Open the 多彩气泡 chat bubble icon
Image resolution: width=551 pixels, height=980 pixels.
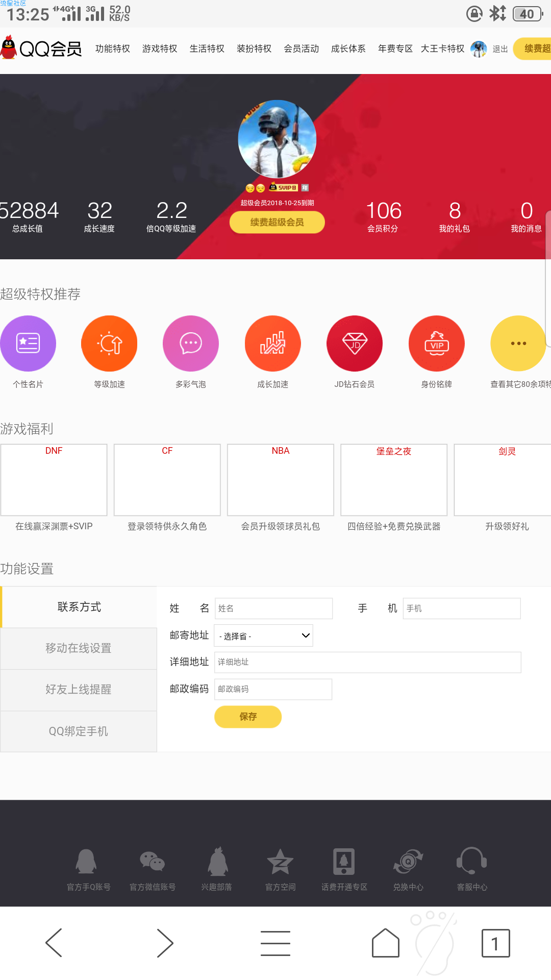click(191, 344)
